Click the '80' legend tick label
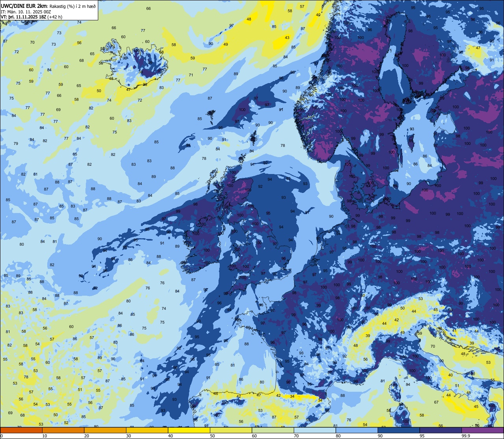The width and height of the screenshot is (504, 439). [x=338, y=436]
